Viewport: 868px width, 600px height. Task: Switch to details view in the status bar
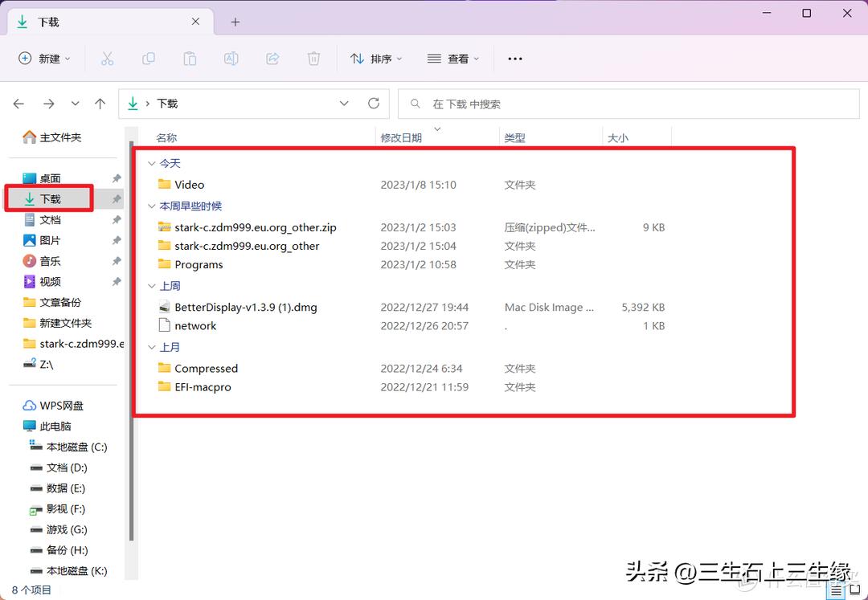pyautogui.click(x=836, y=590)
